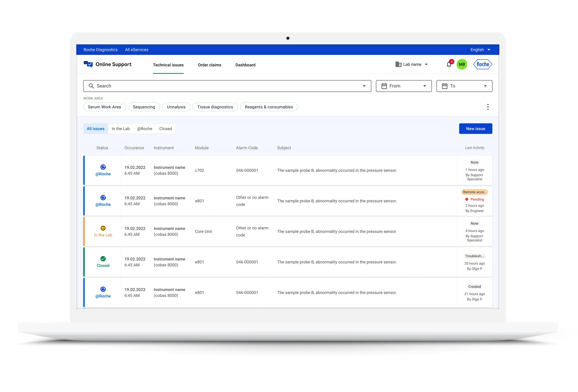The height and width of the screenshot is (392, 578).
Task: Click the Occurance column header
Action: tap(134, 148)
